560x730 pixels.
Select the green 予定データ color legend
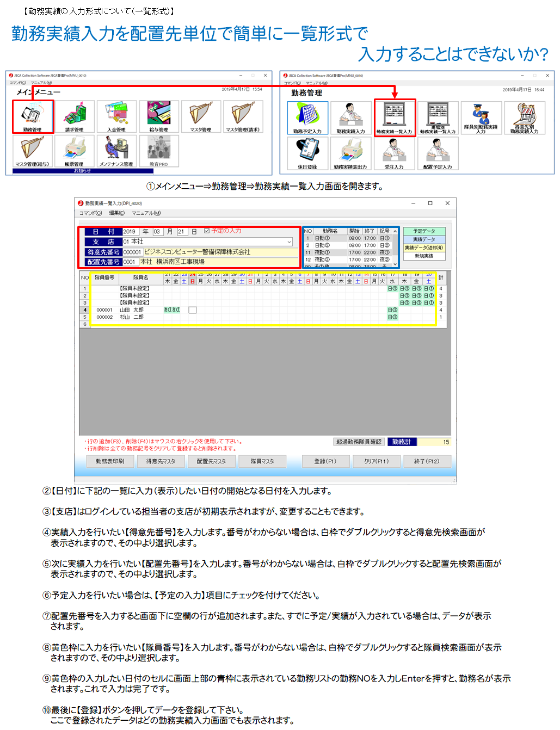pos(424,231)
